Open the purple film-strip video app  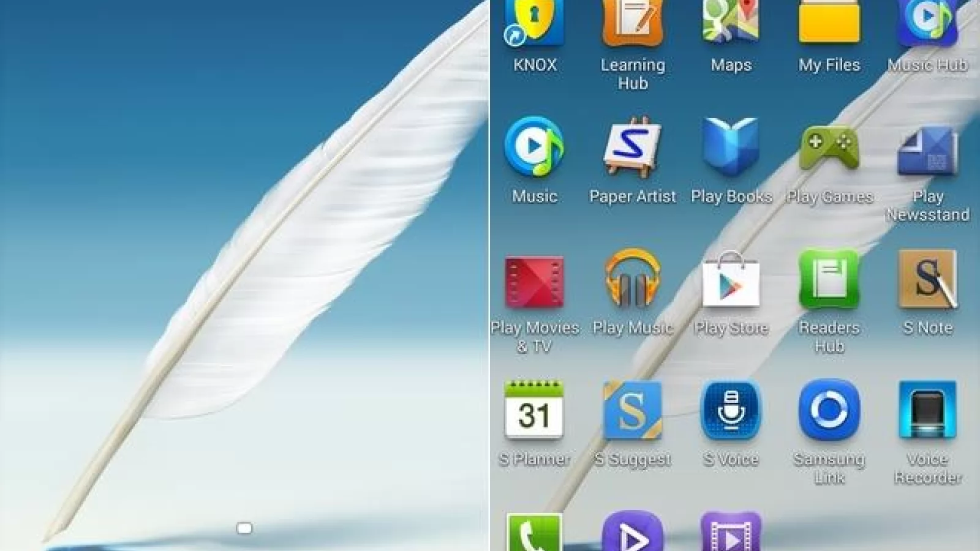(x=731, y=531)
